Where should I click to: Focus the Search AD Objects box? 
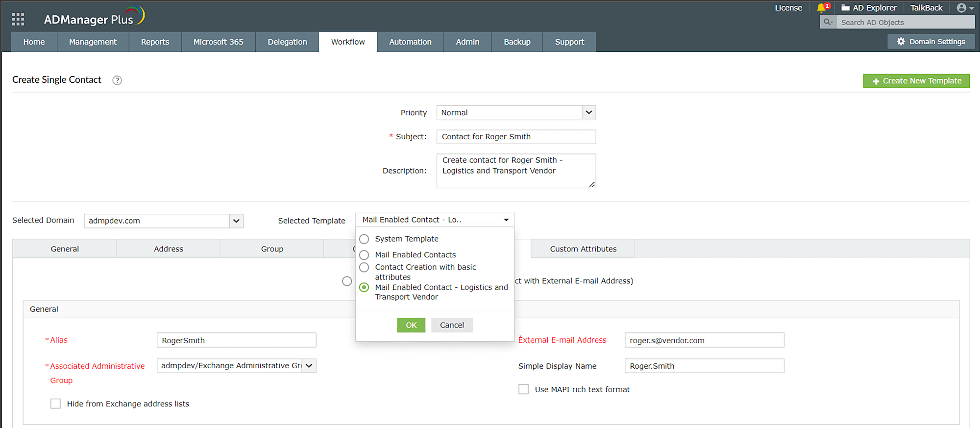906,22
